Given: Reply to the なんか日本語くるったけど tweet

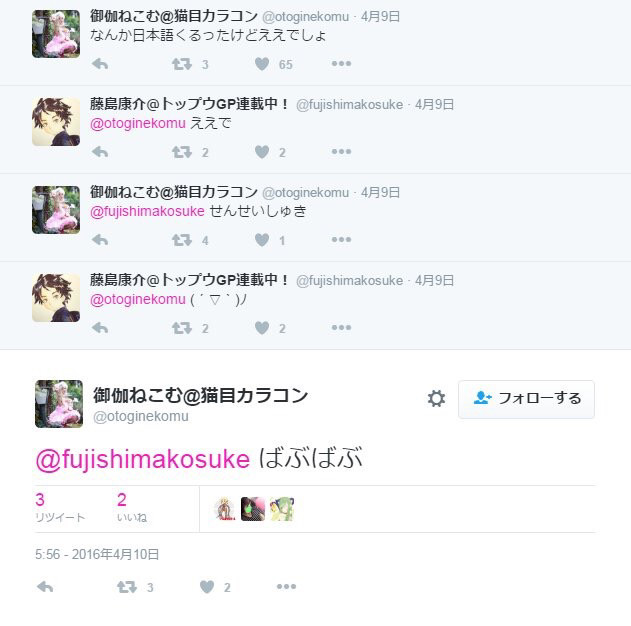Looking at the screenshot, I should (x=100, y=64).
